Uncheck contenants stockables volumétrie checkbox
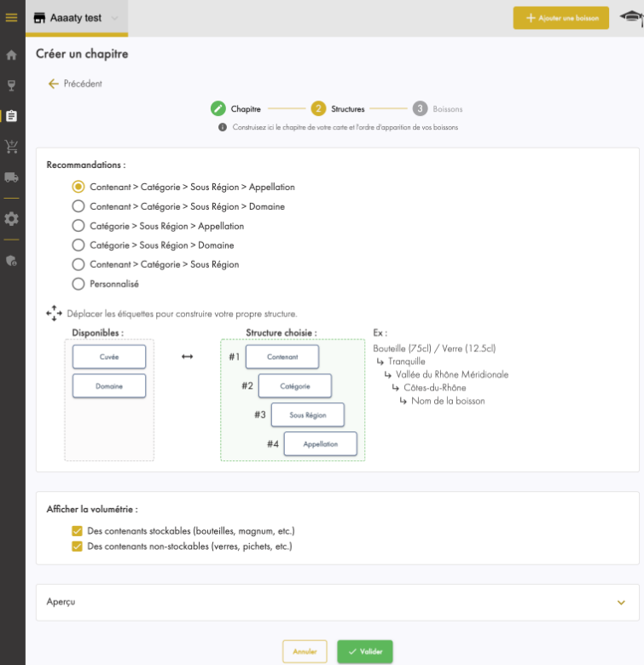 click(x=77, y=531)
